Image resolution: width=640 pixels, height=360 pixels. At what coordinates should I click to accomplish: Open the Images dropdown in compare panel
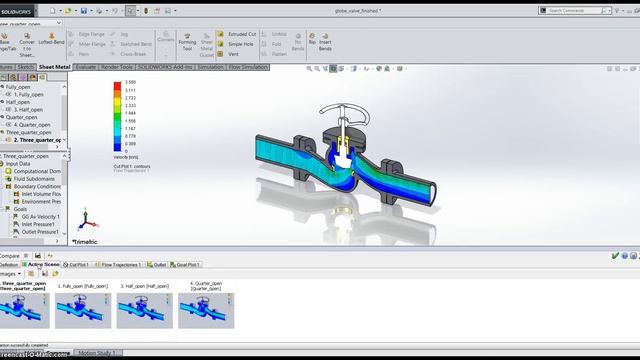(11, 274)
